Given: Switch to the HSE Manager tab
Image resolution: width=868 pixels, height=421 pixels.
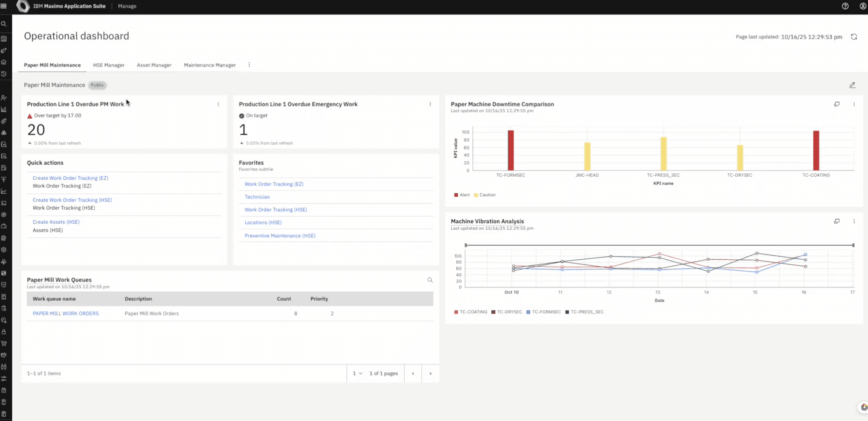Looking at the screenshot, I should pyautogui.click(x=109, y=65).
